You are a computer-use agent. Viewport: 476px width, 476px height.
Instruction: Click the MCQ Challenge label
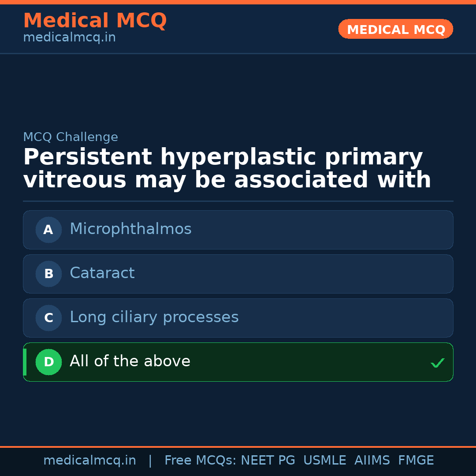71,137
